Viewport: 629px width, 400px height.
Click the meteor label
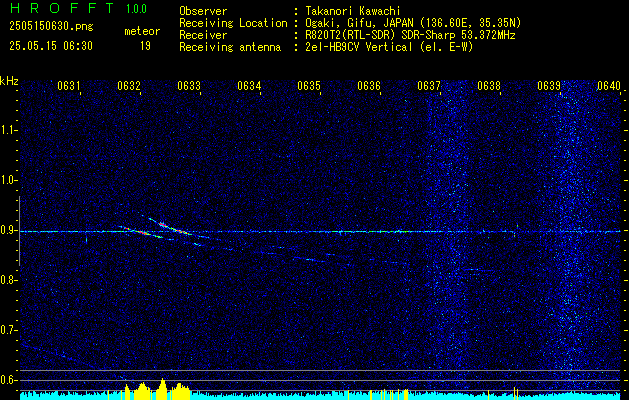(x=142, y=31)
